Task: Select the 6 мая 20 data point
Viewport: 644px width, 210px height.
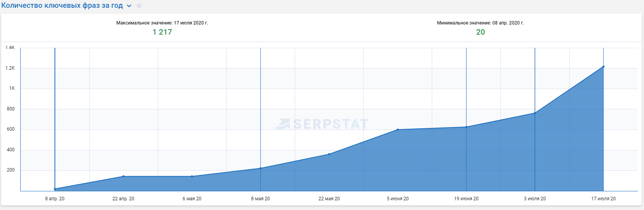Action: tap(192, 176)
